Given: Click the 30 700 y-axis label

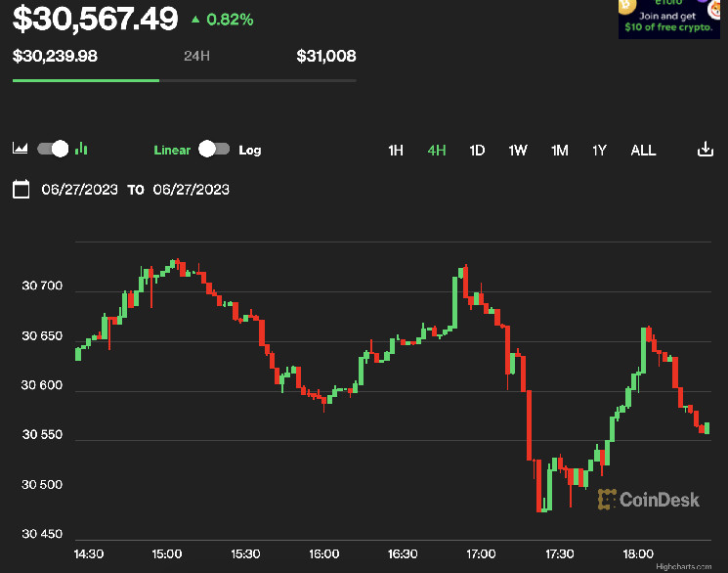Looking at the screenshot, I should [x=42, y=286].
